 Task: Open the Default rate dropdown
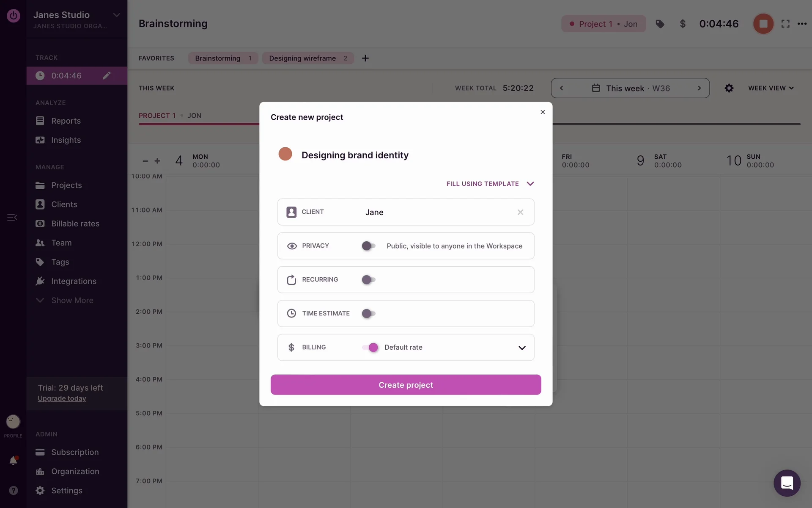(522, 348)
